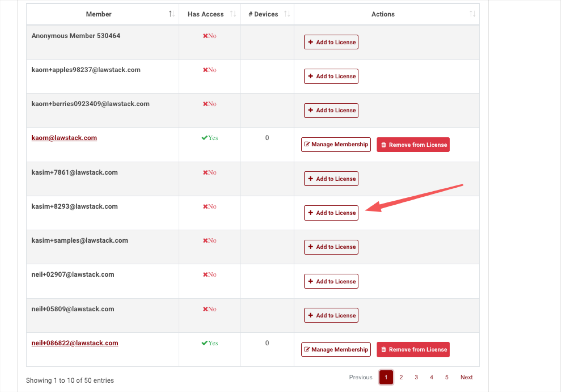The width and height of the screenshot is (561, 392).
Task: Add kasim+samples@lawstack.com to license
Action: [331, 247]
